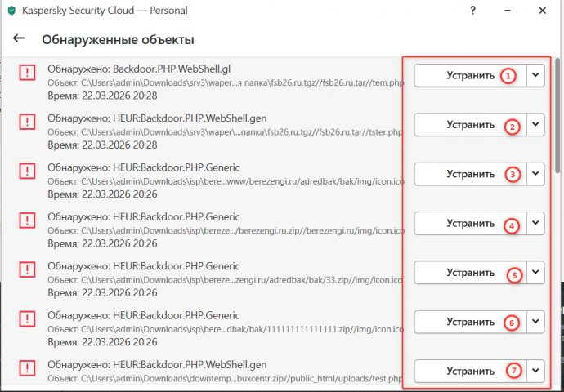
Task: Expand action dropdown for tster.php detection
Action: point(535,125)
